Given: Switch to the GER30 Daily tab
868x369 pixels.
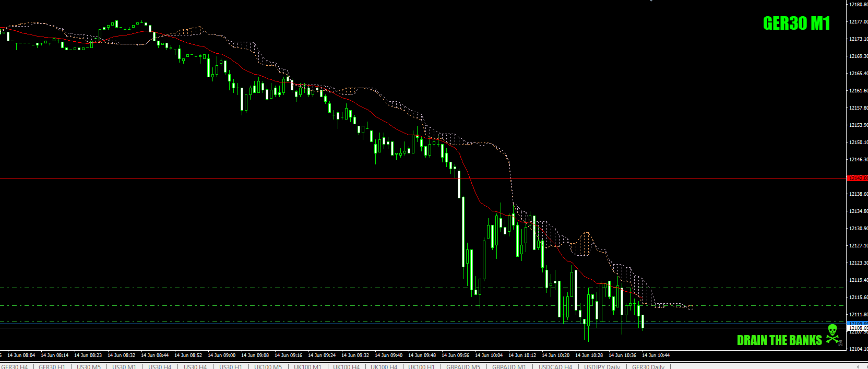Looking at the screenshot, I should click(x=648, y=366).
